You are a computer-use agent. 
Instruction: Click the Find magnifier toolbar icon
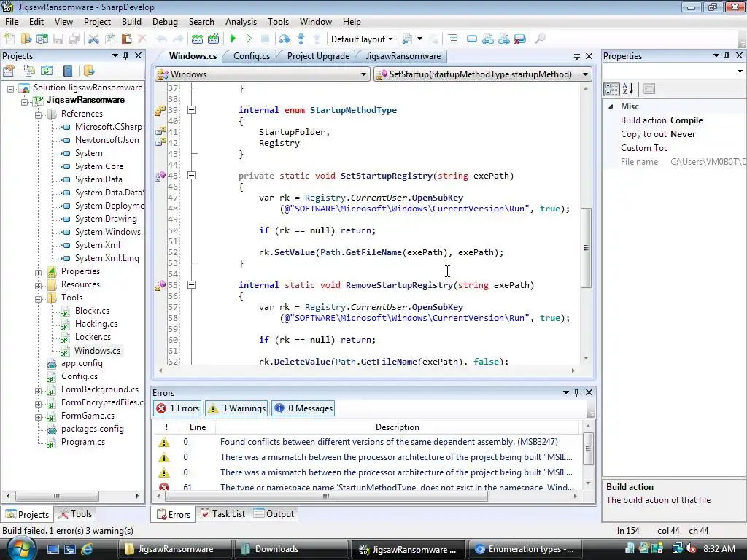click(540, 39)
